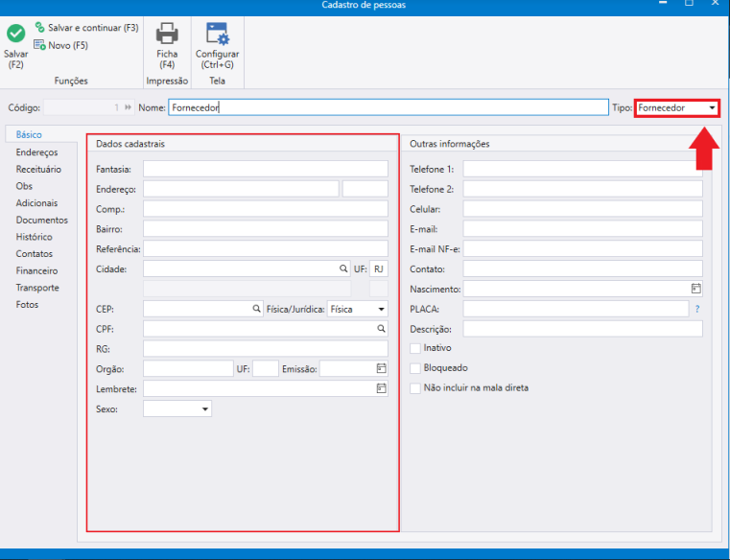Click Novo (F5) new record icon
Image resolution: width=730 pixels, height=560 pixels.
click(39, 45)
